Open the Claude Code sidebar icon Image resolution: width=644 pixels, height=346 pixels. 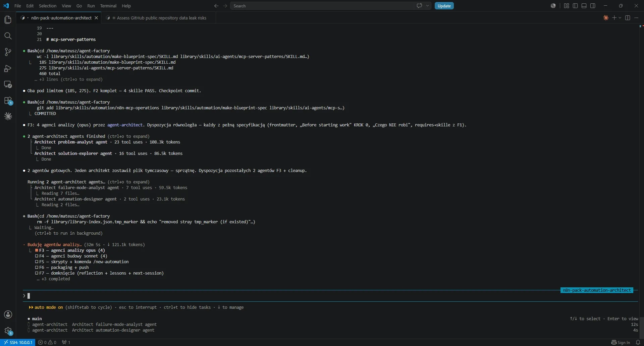pyautogui.click(x=8, y=116)
